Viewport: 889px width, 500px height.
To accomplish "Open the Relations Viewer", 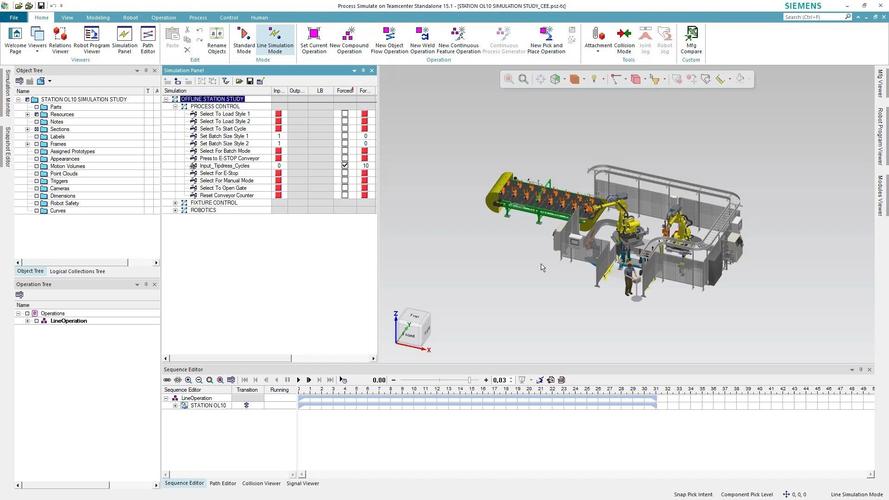I will click(x=60, y=40).
